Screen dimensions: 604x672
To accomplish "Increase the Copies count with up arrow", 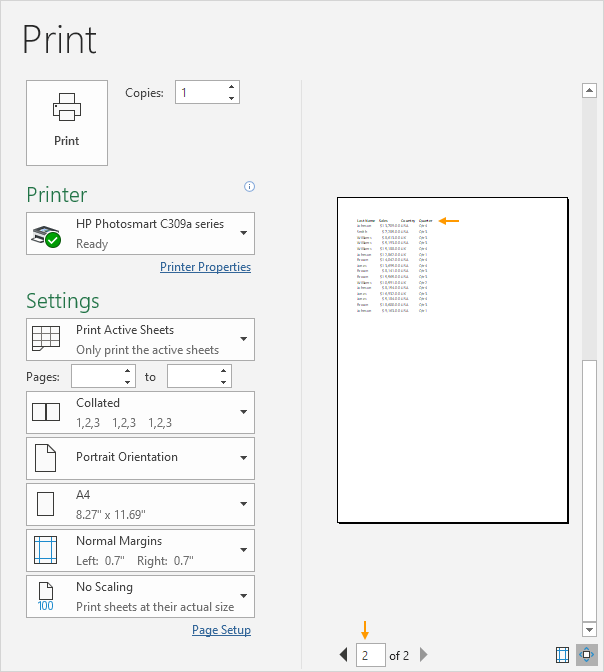I will 232,87.
